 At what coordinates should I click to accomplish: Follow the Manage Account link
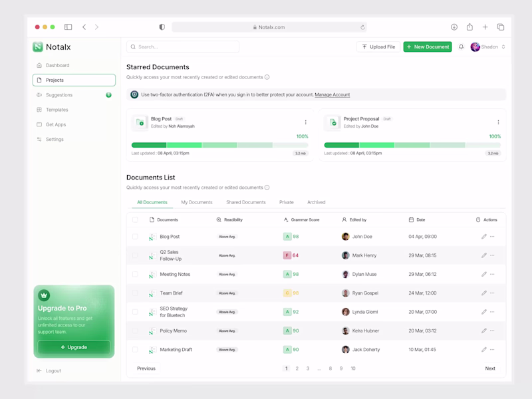pos(332,94)
